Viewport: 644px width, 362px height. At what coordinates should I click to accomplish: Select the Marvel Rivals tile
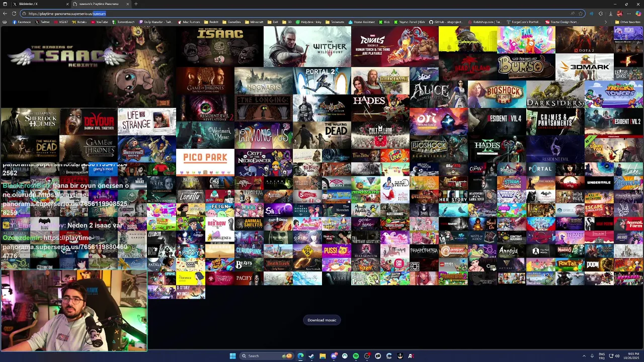tap(395, 46)
